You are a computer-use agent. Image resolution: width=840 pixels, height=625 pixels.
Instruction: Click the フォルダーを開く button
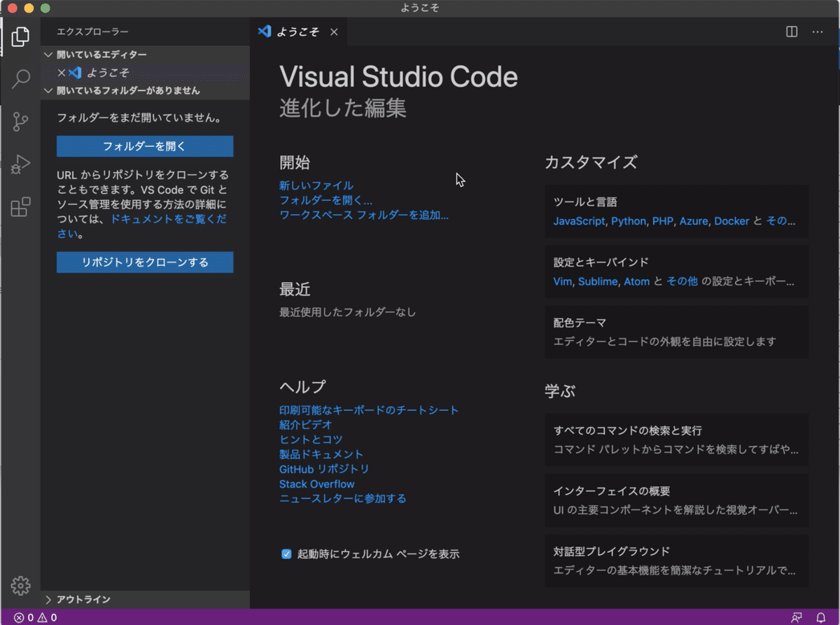145,146
